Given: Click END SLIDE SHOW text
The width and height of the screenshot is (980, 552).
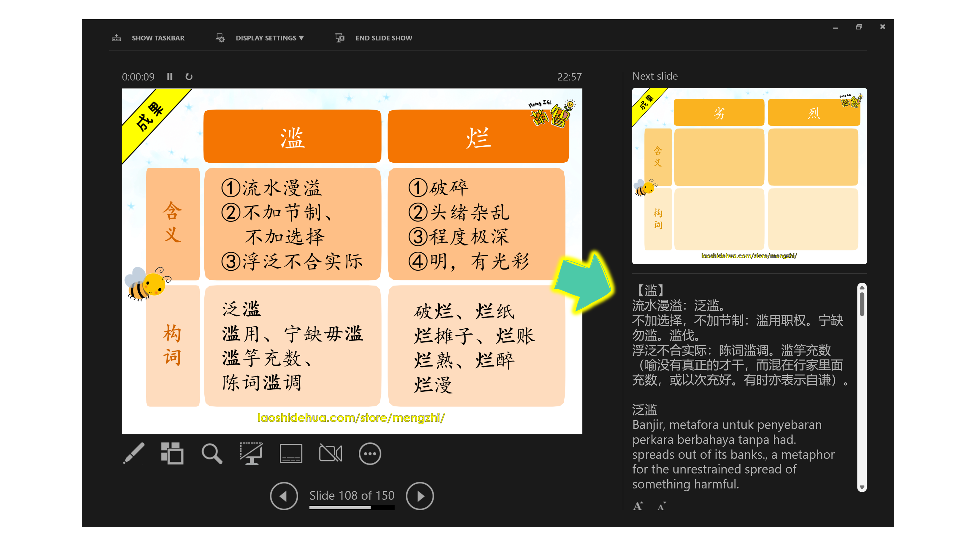Looking at the screenshot, I should tap(383, 38).
